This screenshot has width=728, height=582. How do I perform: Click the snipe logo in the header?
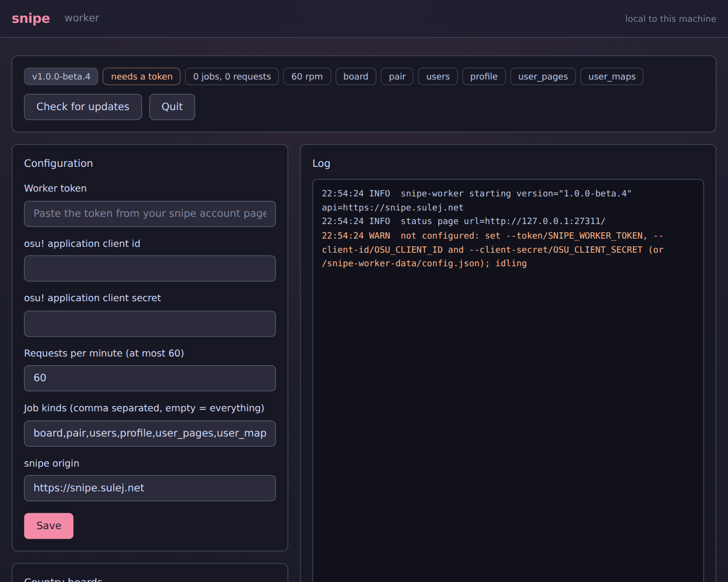[31, 18]
